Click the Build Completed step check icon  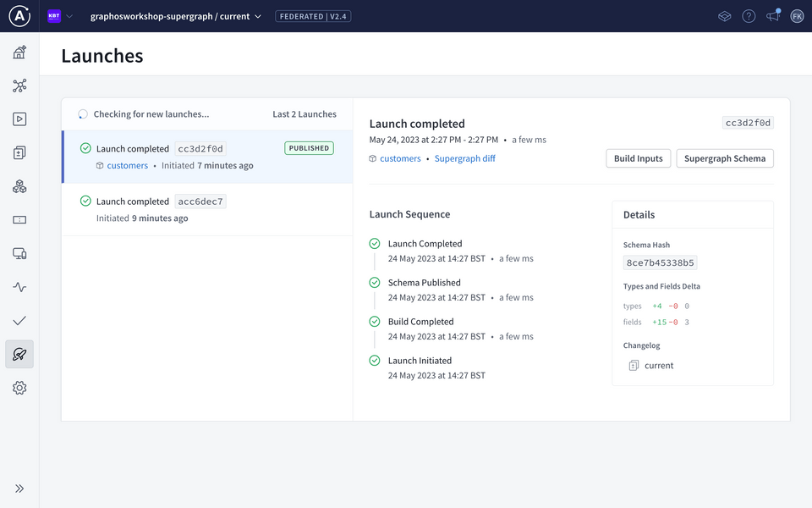pos(375,322)
